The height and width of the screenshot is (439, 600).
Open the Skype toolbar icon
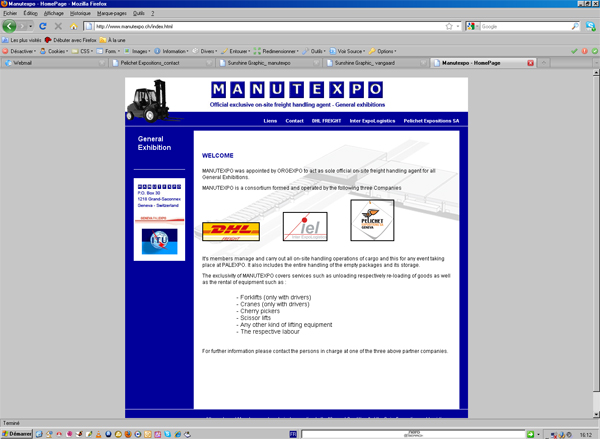(590, 26)
